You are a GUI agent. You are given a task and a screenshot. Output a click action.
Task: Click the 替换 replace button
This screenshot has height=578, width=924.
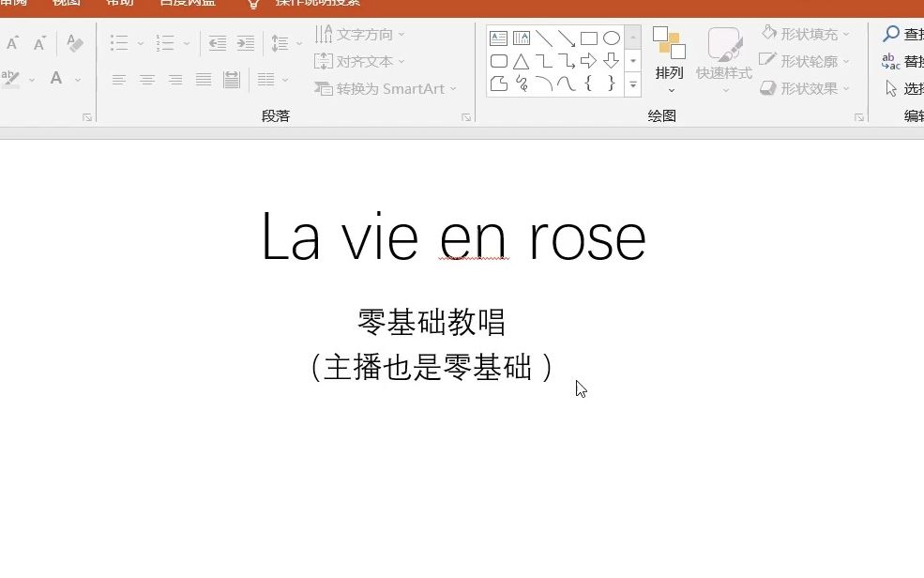point(903,61)
